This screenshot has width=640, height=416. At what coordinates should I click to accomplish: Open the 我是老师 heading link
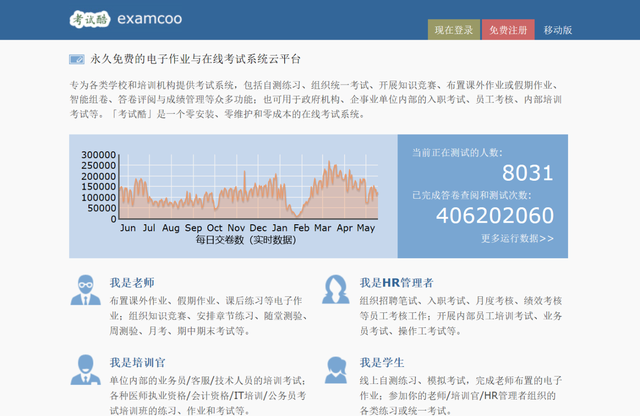pos(132,283)
